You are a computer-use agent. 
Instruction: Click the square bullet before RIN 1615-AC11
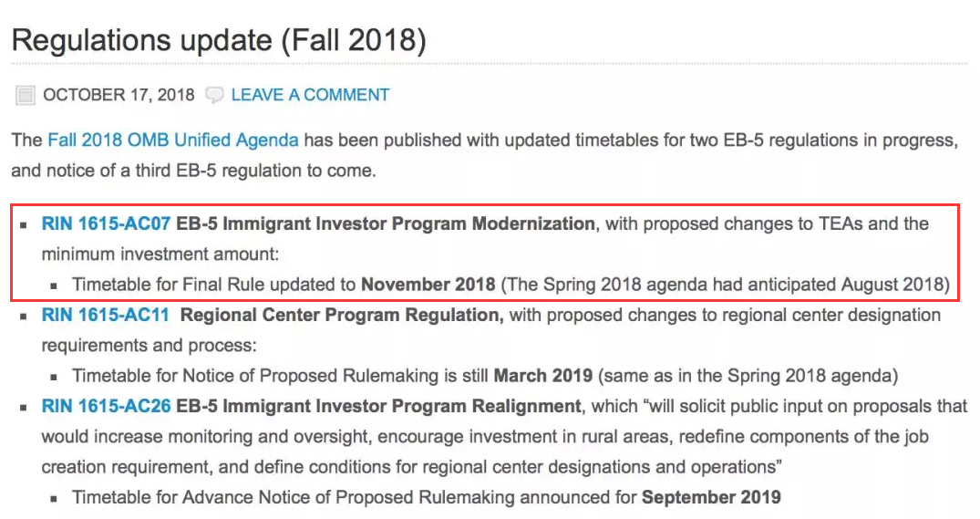24,316
